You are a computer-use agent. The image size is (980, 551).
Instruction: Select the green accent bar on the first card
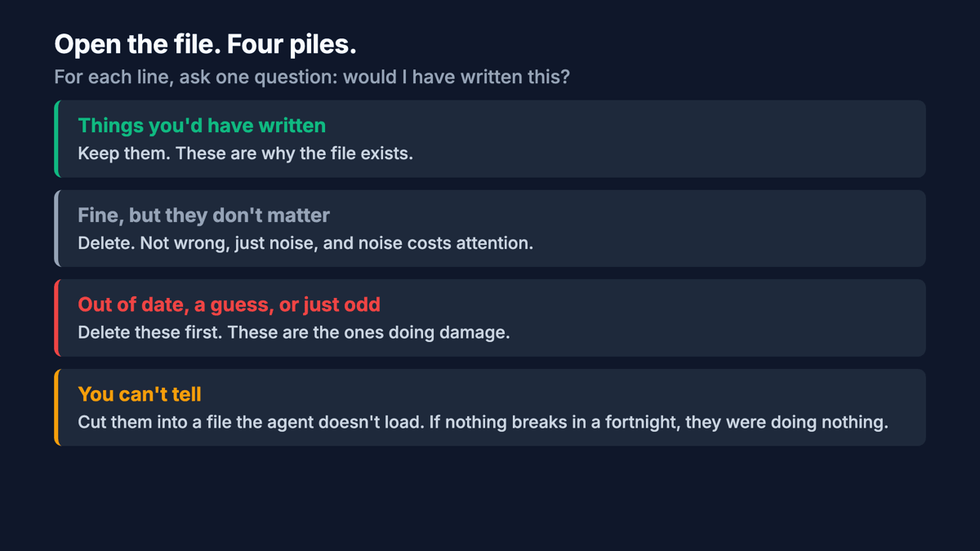coord(56,139)
